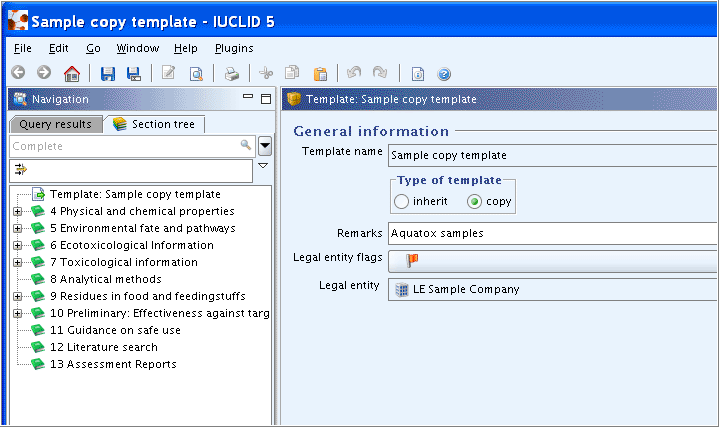Click the Save floppy disk icon
719x427 pixels.
(x=108, y=73)
